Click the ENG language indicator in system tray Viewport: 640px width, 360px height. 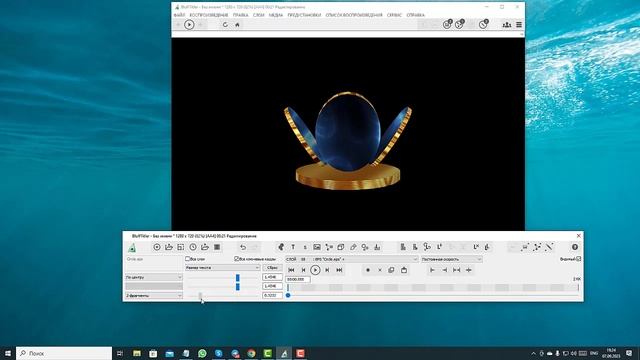[x=594, y=353]
